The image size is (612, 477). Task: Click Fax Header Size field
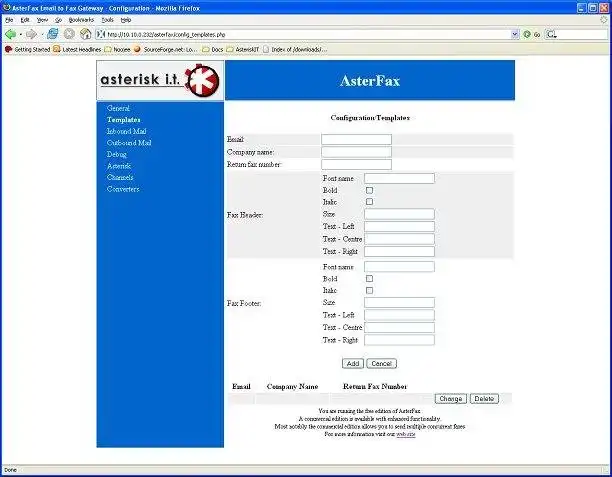coord(399,214)
